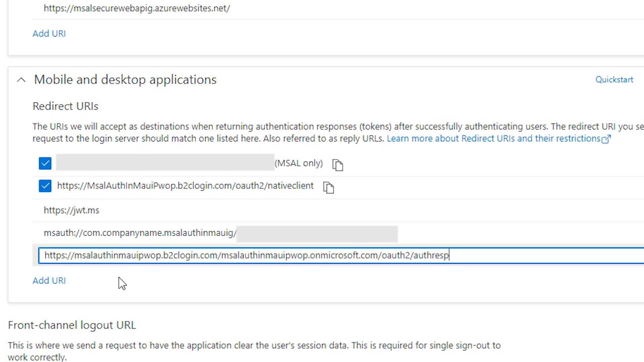Open Learn more about Redirect URIs link
Viewport: 644px width, 362px height.
point(493,139)
